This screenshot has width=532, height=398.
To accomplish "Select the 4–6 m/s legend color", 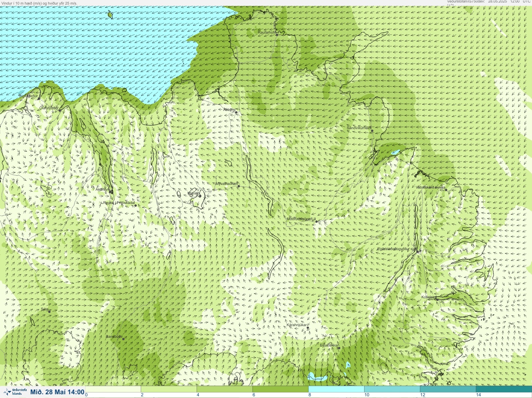I will click(x=224, y=389).
